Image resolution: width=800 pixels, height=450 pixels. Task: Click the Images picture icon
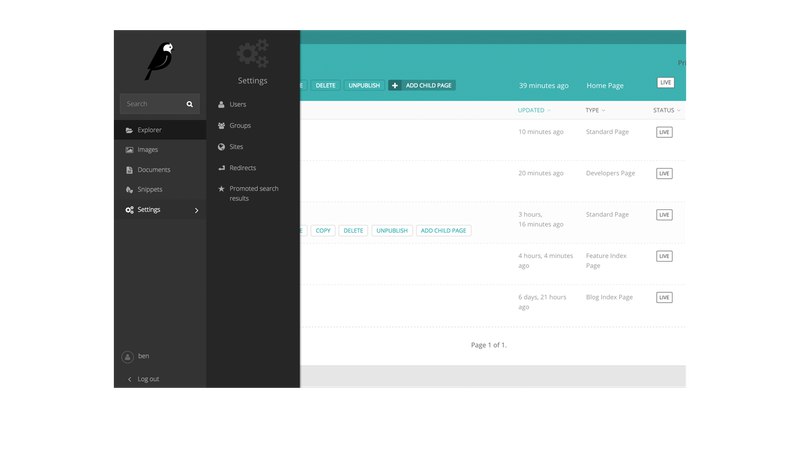129,150
